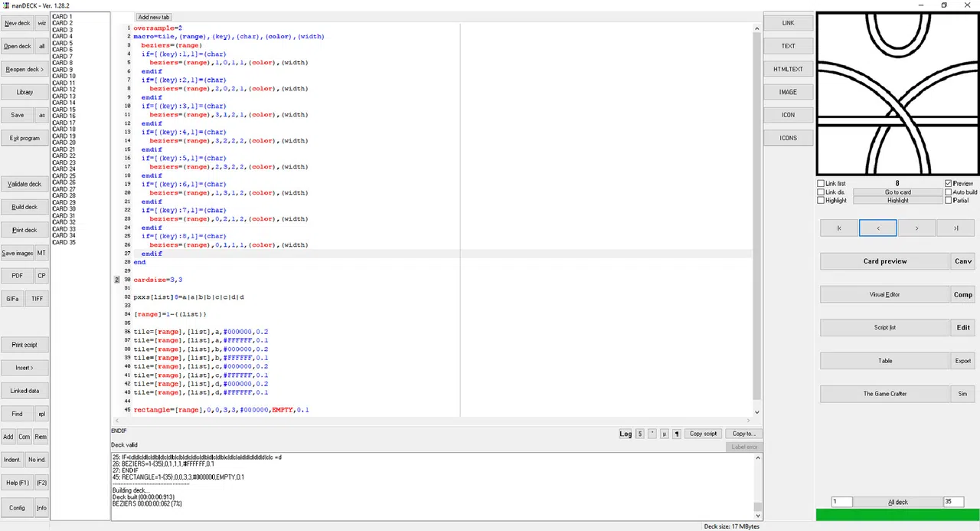Screen dimensions: 980x531
Task: Click the Copy script button
Action: (x=704, y=434)
